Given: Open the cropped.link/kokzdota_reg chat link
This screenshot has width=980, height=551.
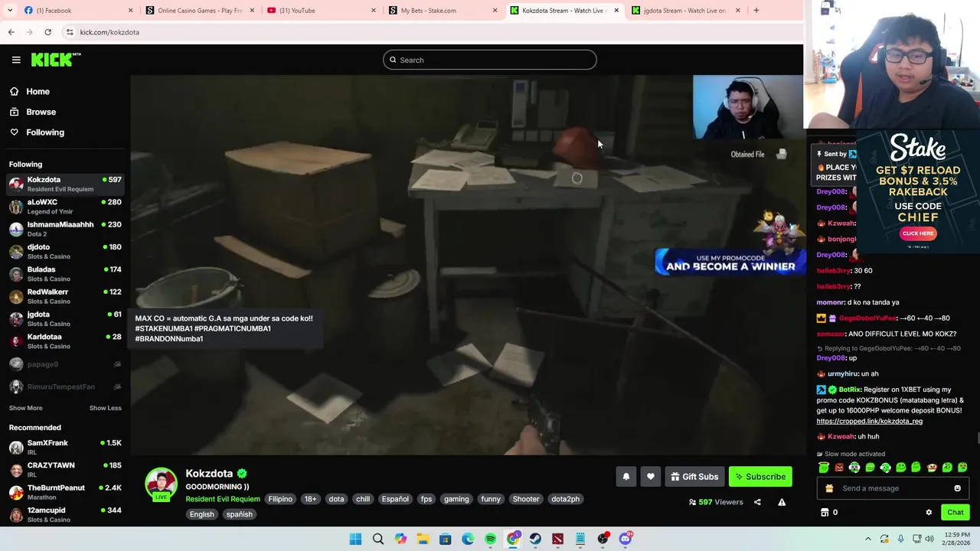Looking at the screenshot, I should click(x=869, y=421).
